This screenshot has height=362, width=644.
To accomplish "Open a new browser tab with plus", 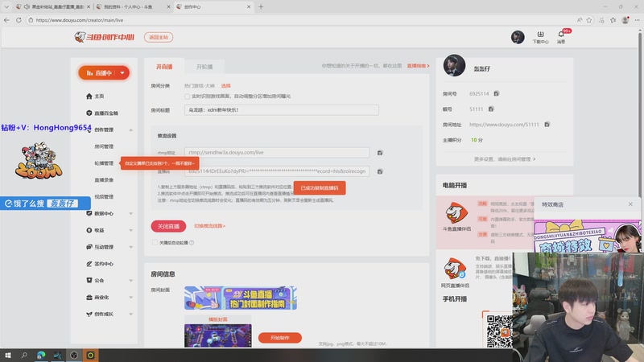I will click(x=261, y=6).
